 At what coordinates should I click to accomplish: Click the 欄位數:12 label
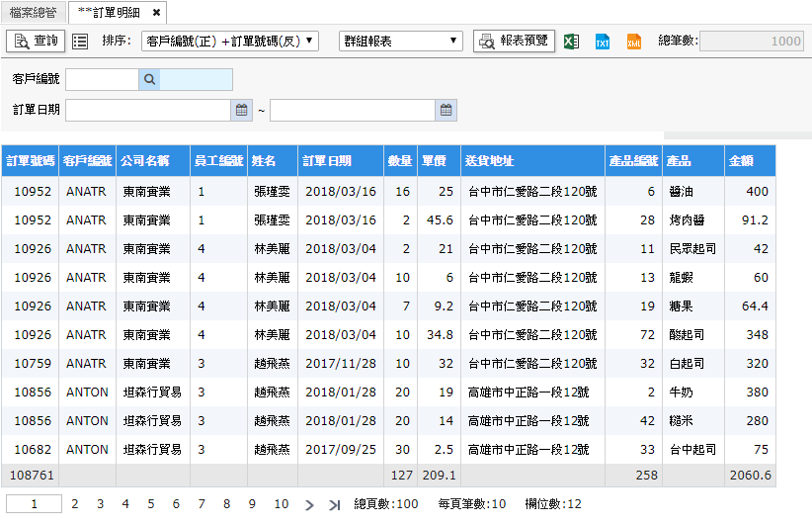553,504
